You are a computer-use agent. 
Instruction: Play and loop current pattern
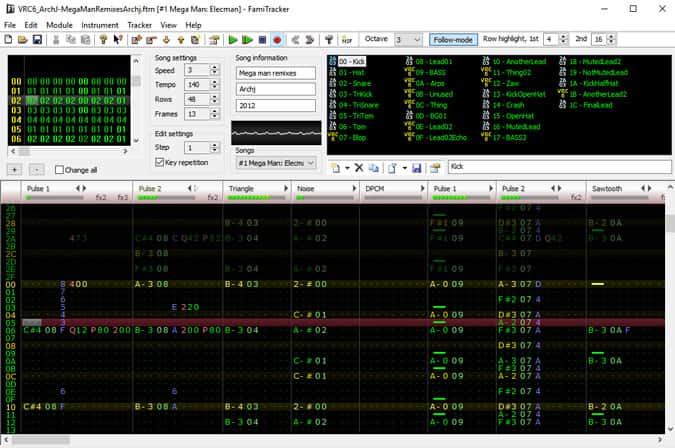[x=247, y=40]
